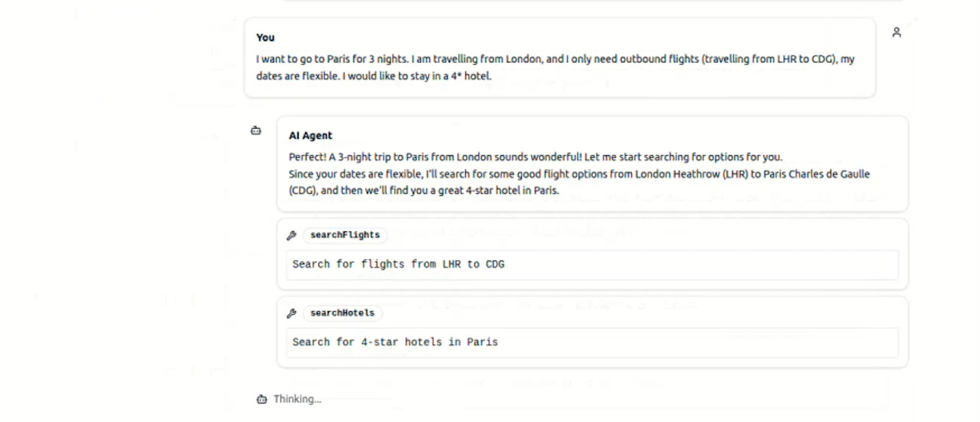Select the searchHotels tool badge

click(342, 313)
